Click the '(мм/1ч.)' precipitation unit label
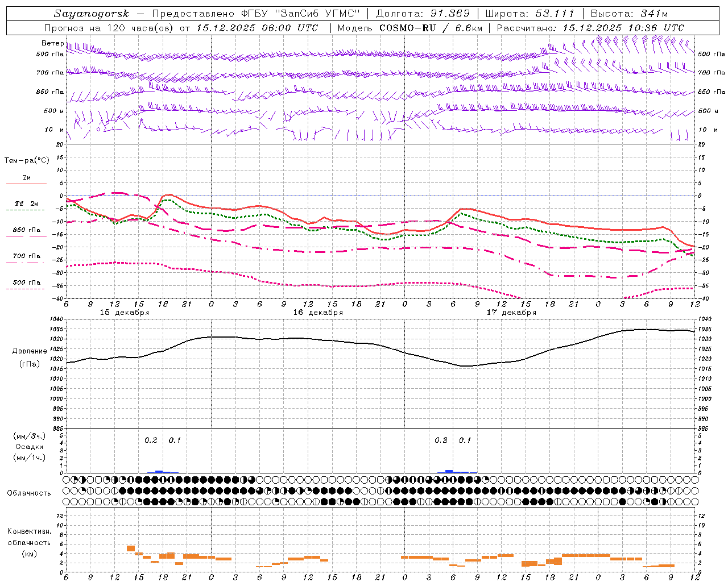The width and height of the screenshot is (728, 582). [30, 458]
